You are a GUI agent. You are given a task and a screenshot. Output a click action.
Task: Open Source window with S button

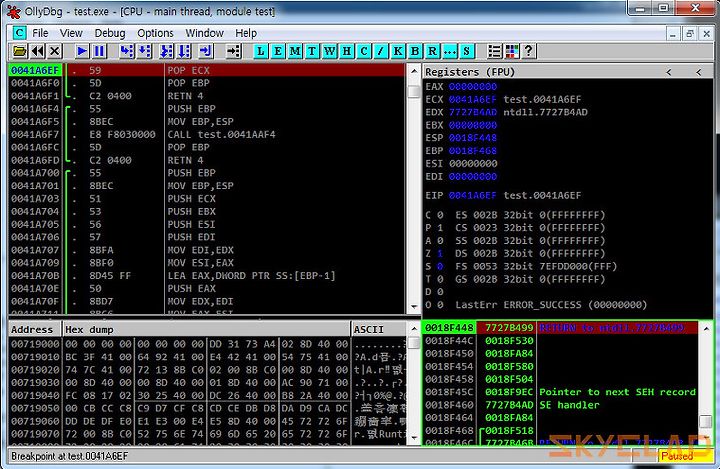coord(467,51)
